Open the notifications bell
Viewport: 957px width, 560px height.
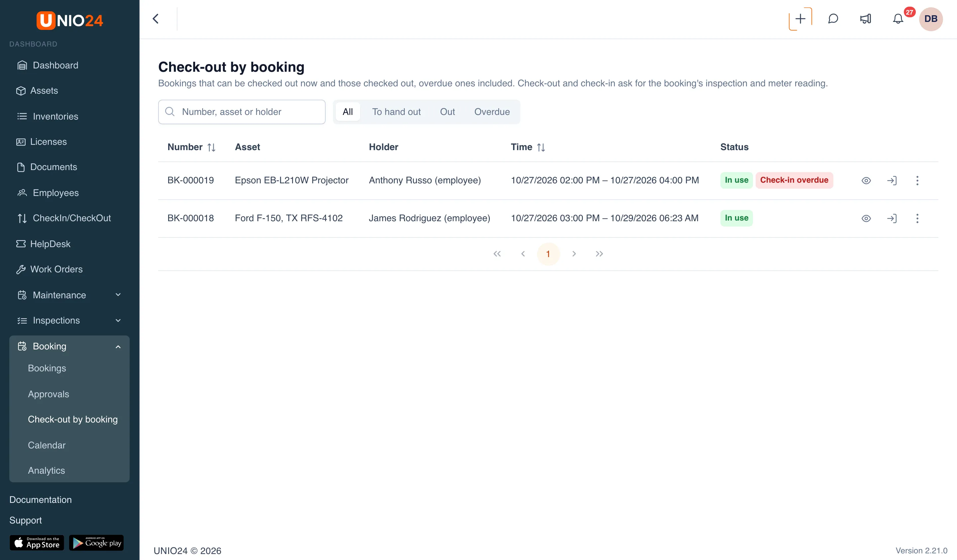(x=898, y=19)
